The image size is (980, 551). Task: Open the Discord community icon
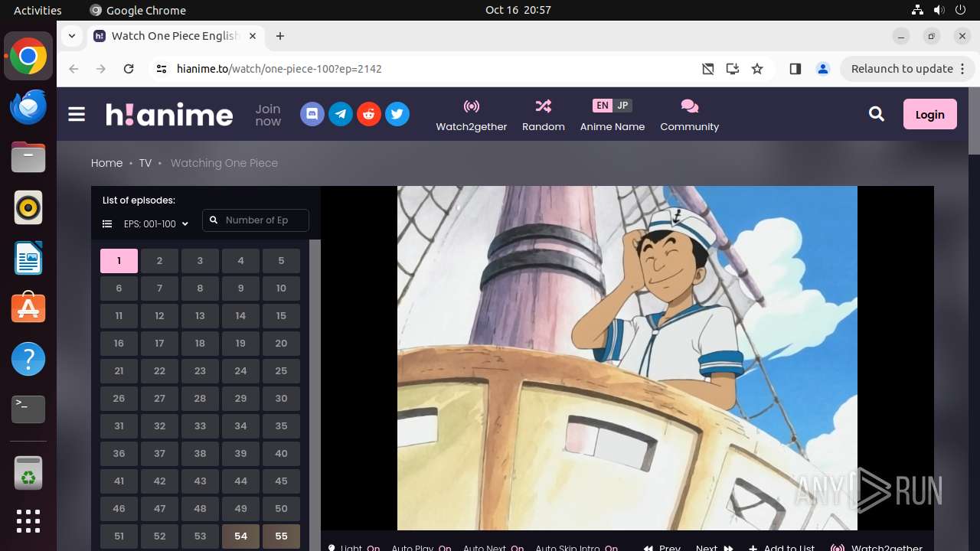[x=312, y=115]
